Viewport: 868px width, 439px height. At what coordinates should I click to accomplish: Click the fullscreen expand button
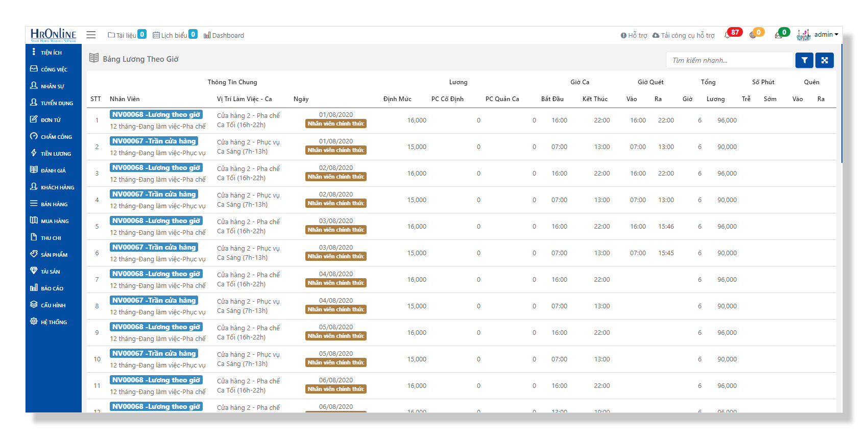825,60
